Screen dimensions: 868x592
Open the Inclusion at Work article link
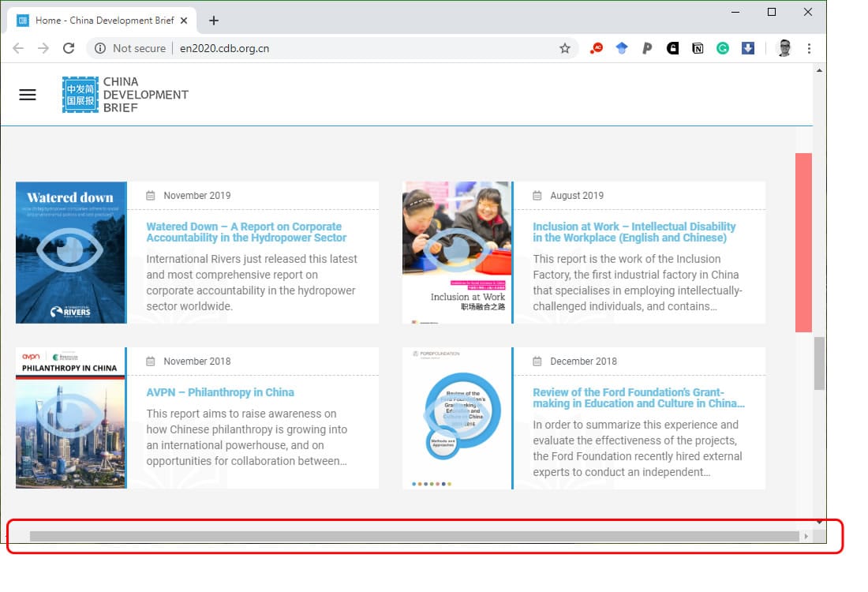click(x=634, y=232)
